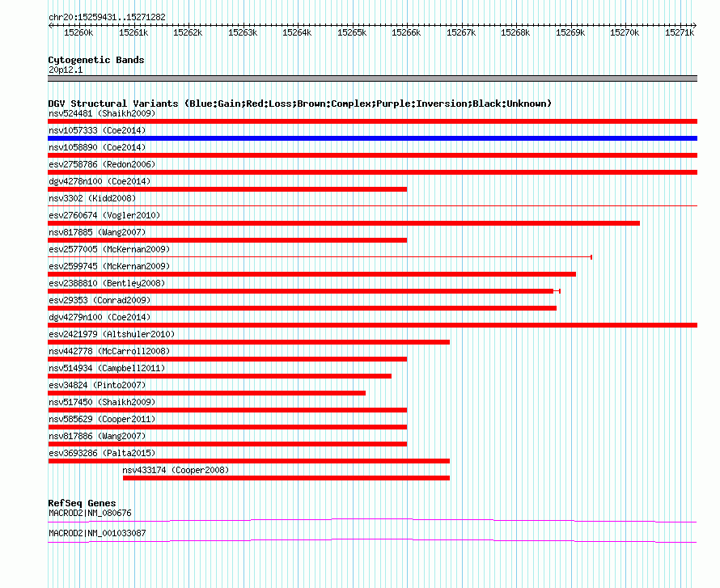Select the red nsv433174 loss bar
The height and width of the screenshot is (588, 720).
click(x=286, y=478)
